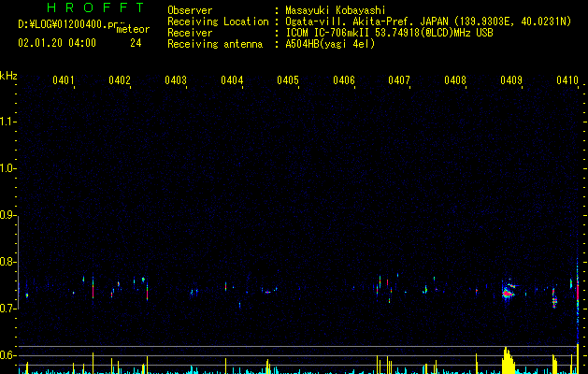
Task: Click the HROFFT title text
Action: [x=95, y=7]
